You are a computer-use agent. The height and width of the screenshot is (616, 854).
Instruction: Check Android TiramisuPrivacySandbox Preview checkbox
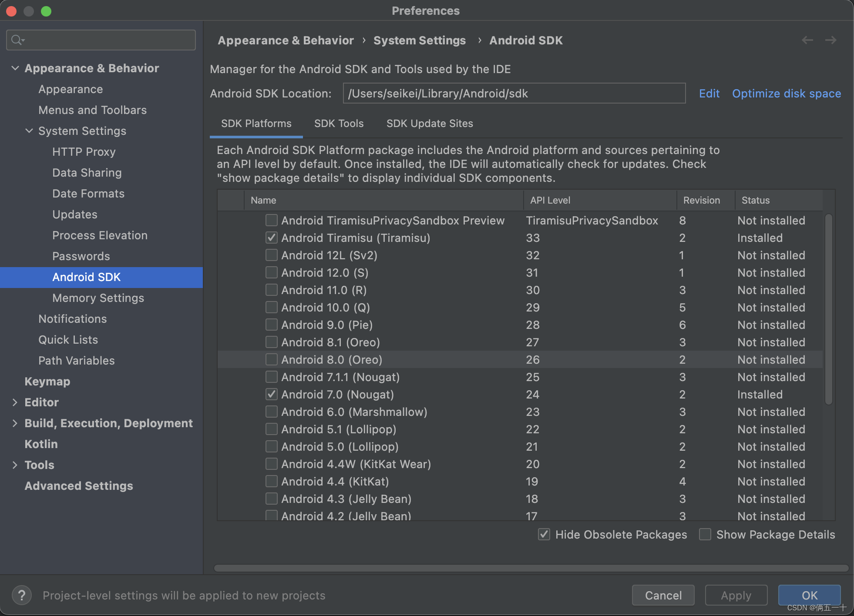272,220
